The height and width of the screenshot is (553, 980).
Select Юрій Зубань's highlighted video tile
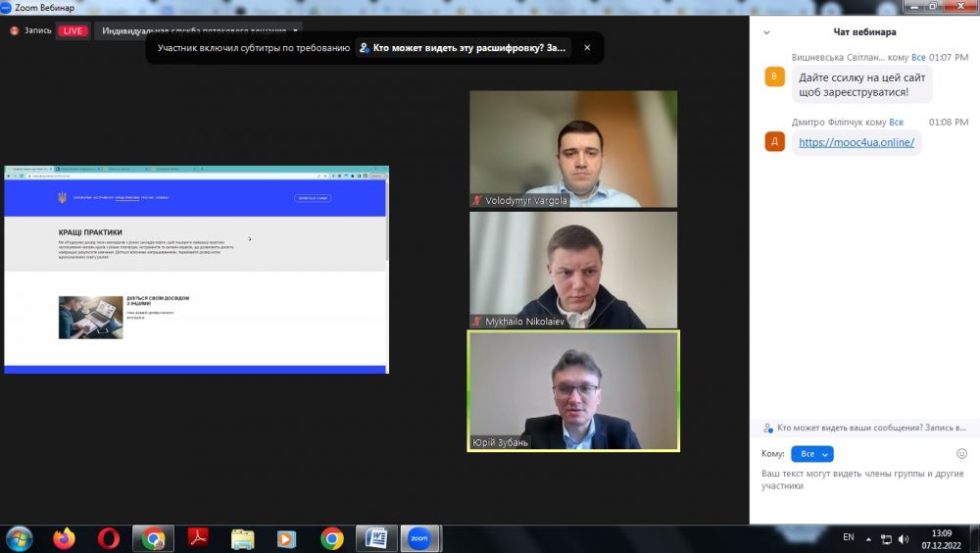pos(573,390)
